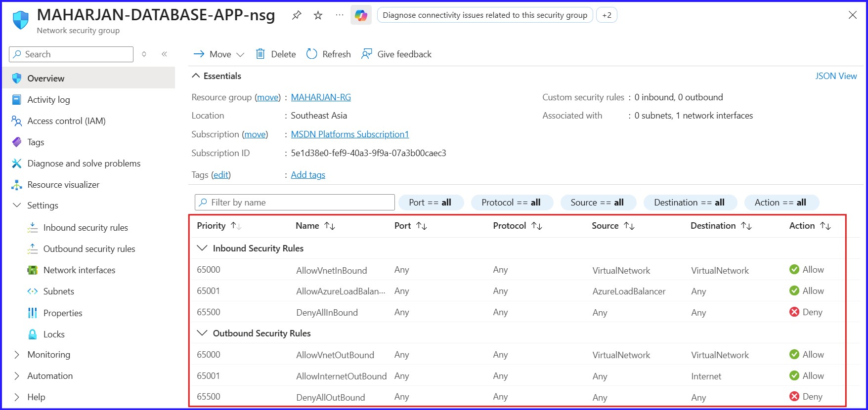Viewport: 868px width, 410px height.
Task: Open MSDN Platforms Subscription1 link
Action: [x=350, y=134]
